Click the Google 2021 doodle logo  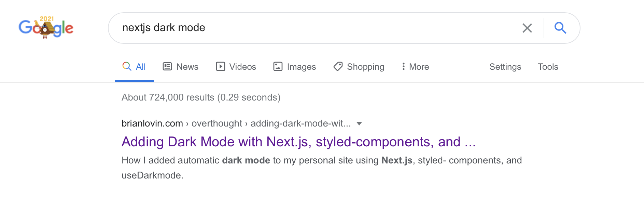coord(46,28)
